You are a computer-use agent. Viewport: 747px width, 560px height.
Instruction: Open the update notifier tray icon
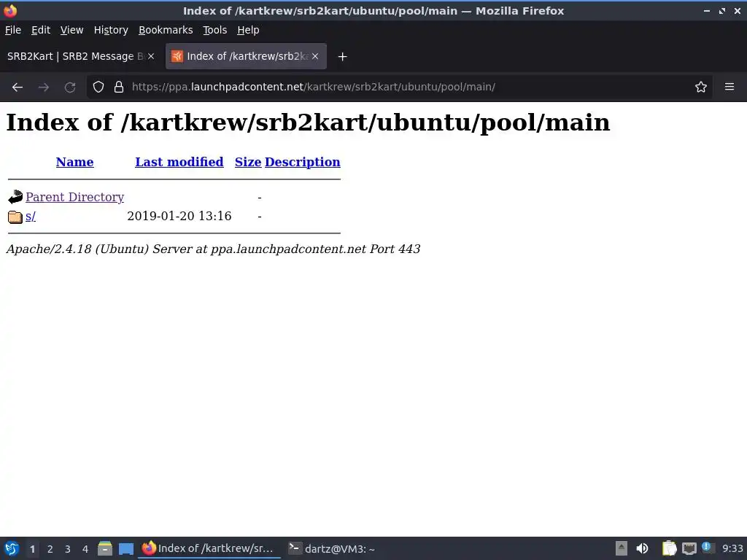[x=707, y=548]
